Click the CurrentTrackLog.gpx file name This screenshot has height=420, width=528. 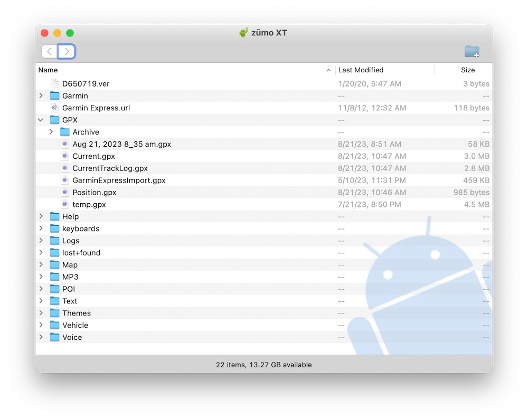pos(110,168)
